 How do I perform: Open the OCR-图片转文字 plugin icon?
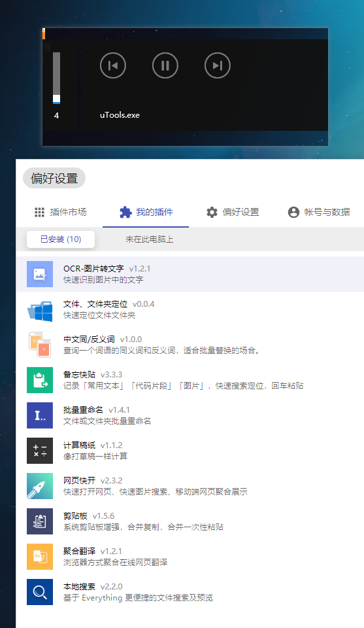[x=40, y=274]
